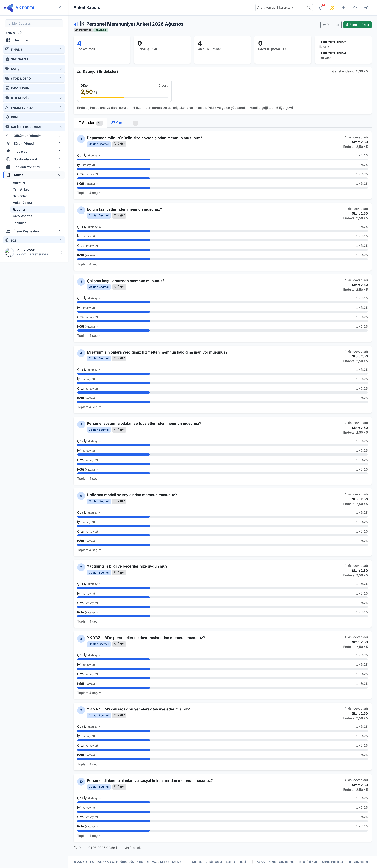Click the Eğitim Yönetimi graduation cap icon
Viewport: 377px width, 868px height.
pos(8,144)
